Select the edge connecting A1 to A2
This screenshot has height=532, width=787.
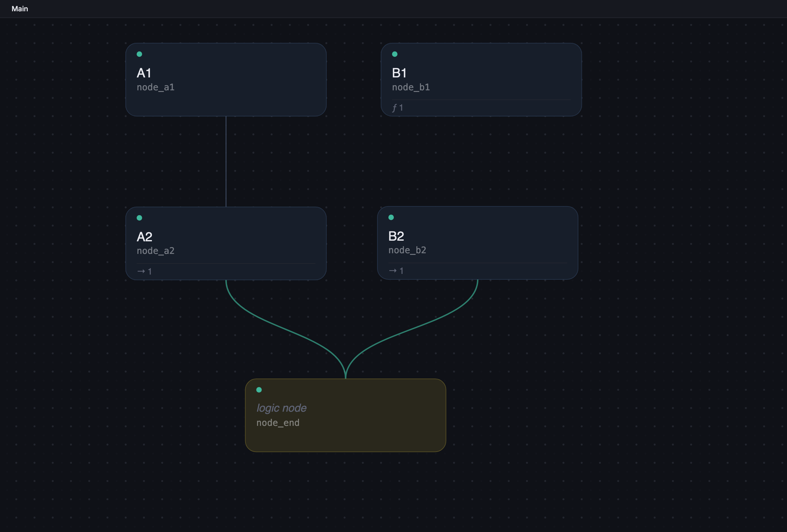[226, 162]
